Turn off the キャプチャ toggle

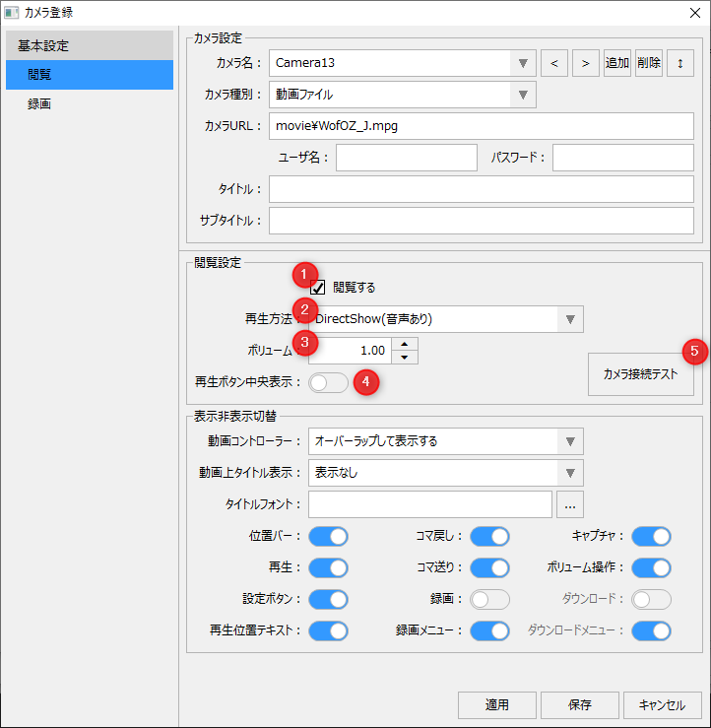(x=651, y=536)
